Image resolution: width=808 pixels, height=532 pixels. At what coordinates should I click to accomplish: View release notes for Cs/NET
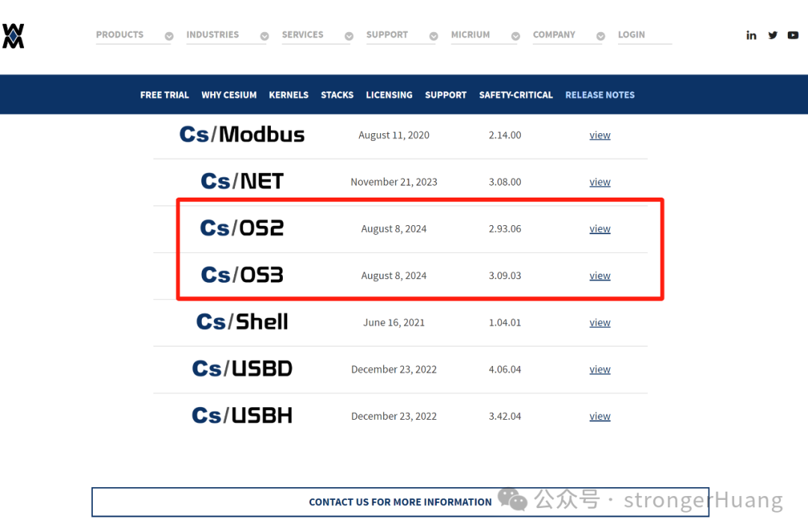coord(600,182)
